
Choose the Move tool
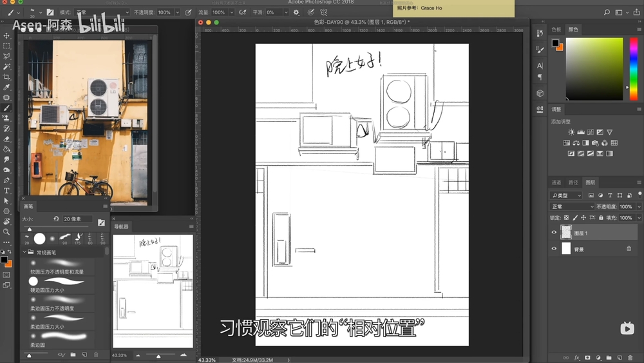(x=6, y=36)
